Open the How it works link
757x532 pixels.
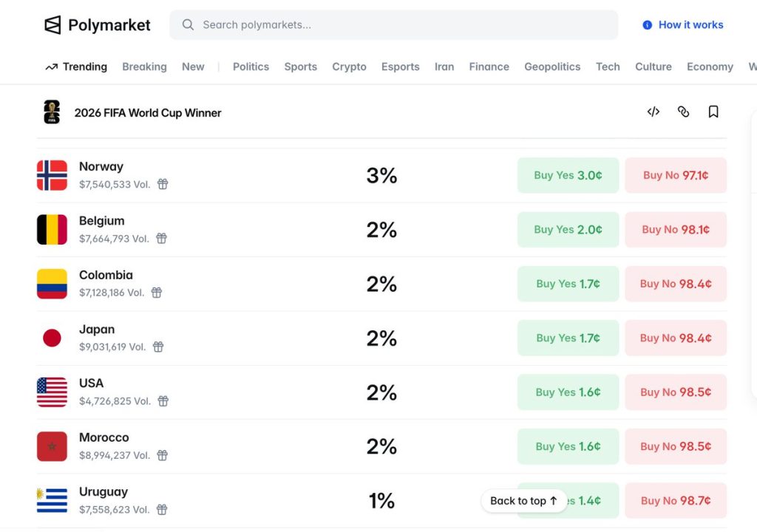[x=690, y=25]
